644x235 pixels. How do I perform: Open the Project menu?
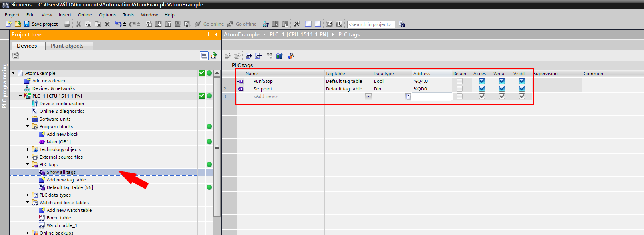tap(12, 15)
